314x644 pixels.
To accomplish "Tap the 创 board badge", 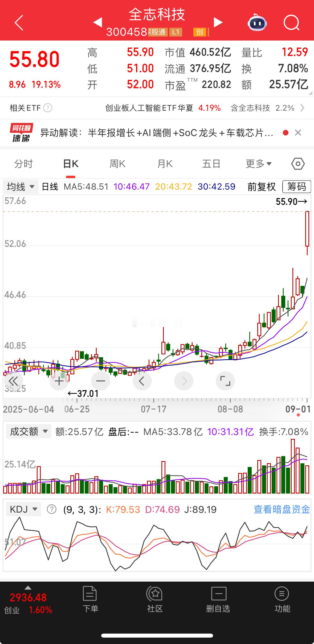I will 200,32.
